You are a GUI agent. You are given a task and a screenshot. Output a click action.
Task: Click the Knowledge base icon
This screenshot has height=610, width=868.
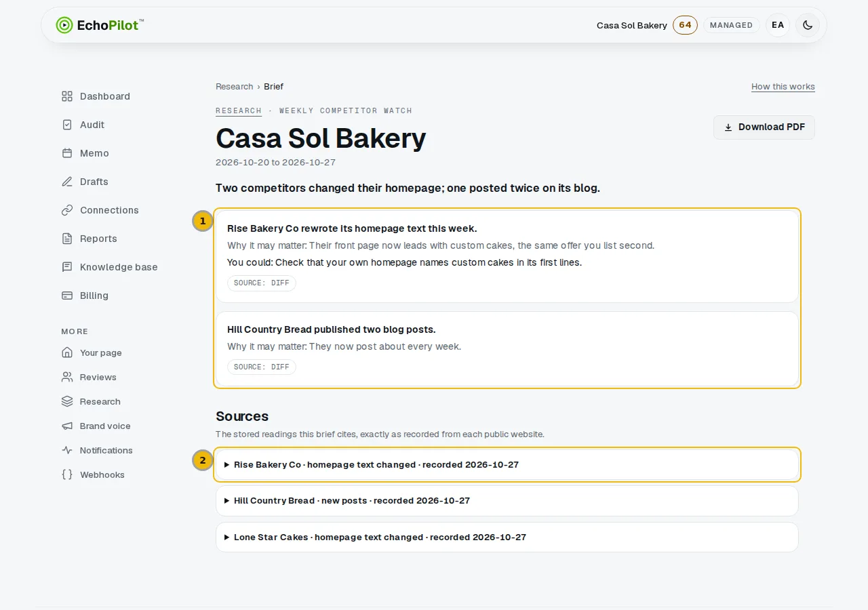tap(67, 267)
